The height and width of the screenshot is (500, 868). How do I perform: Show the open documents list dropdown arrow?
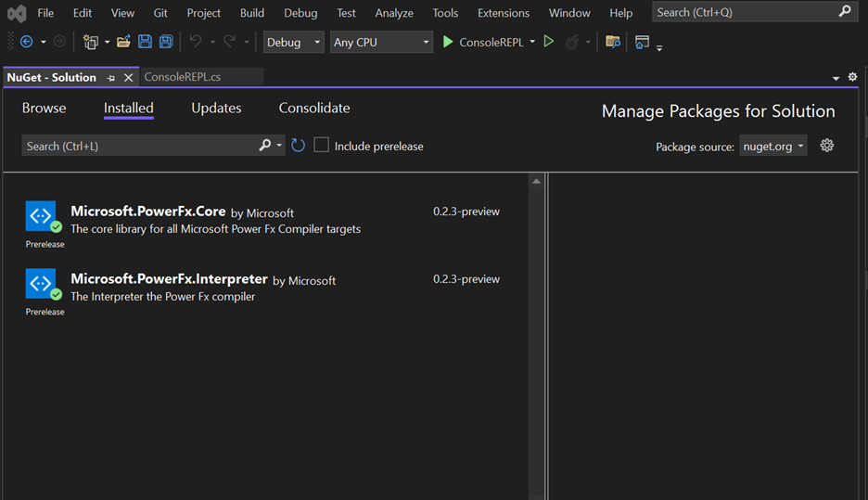click(x=836, y=78)
